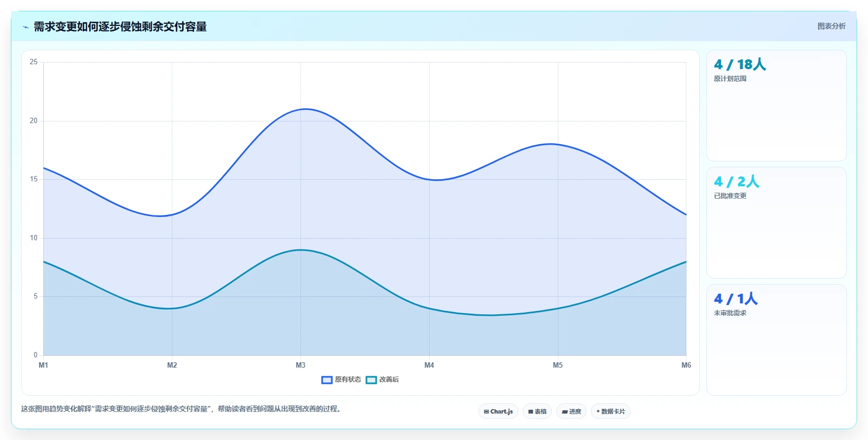
Task: Click the M6 x-axis label
Action: coord(686,365)
